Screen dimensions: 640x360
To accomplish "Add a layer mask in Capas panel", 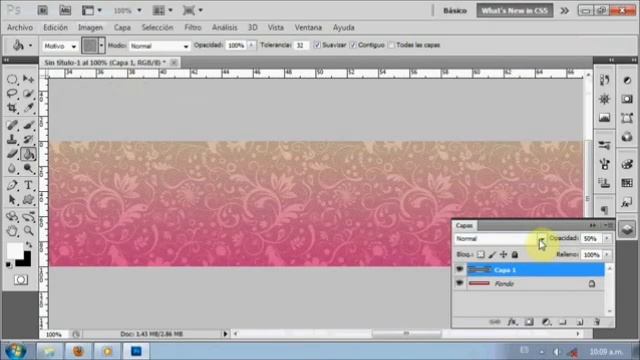I will pyautogui.click(x=529, y=322).
